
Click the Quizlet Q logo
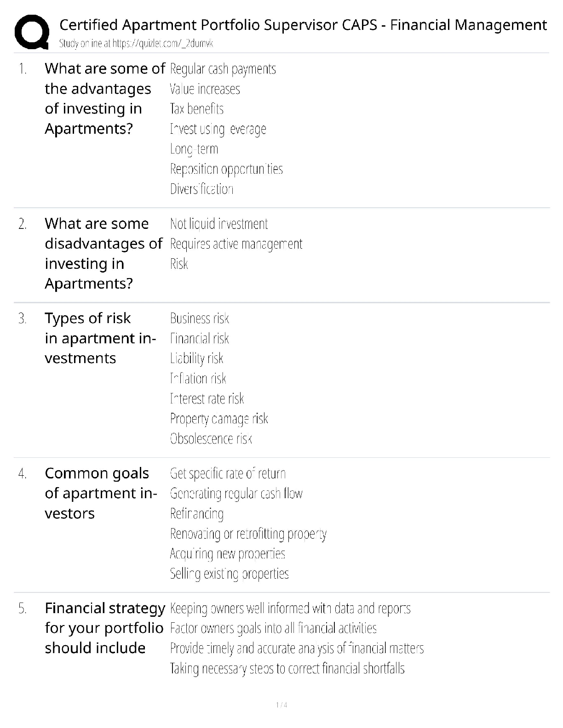(x=31, y=32)
